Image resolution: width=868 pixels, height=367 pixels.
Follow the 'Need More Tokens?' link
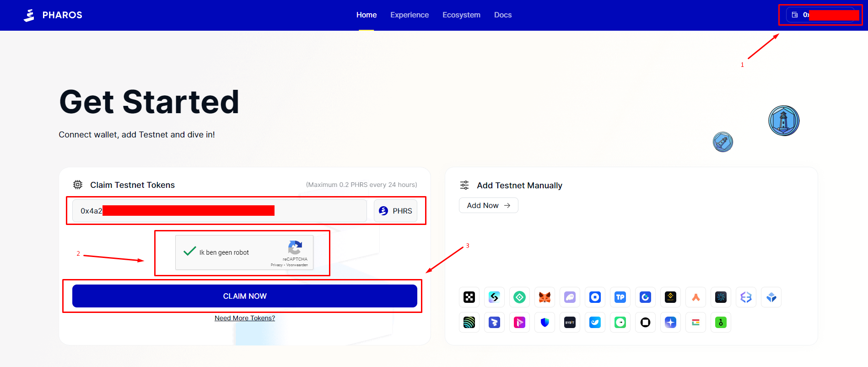[245, 318]
